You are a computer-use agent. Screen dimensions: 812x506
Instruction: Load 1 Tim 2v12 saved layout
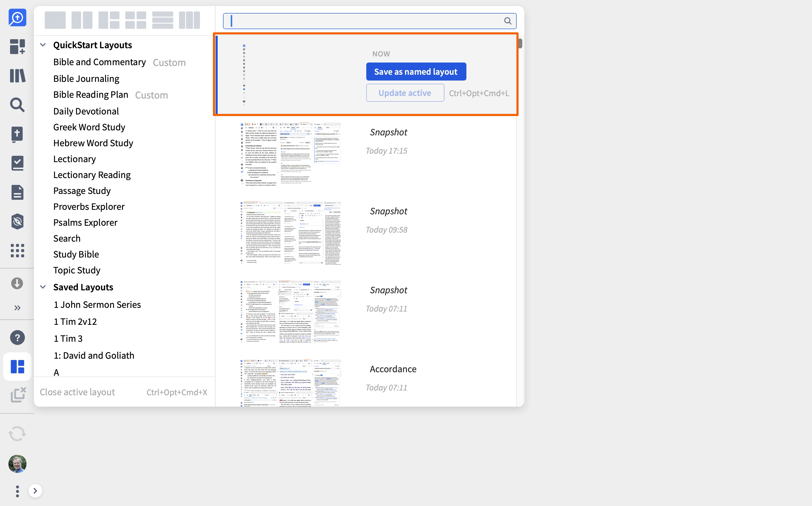(x=75, y=322)
